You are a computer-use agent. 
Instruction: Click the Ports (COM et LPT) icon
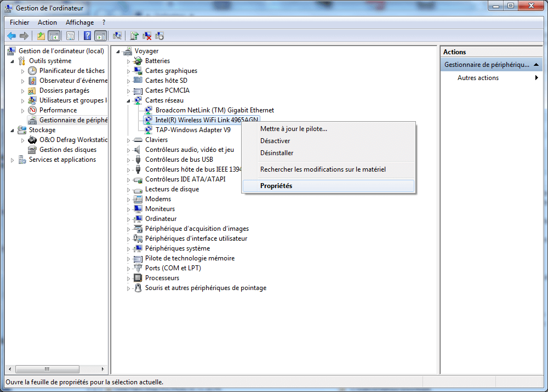coord(139,268)
